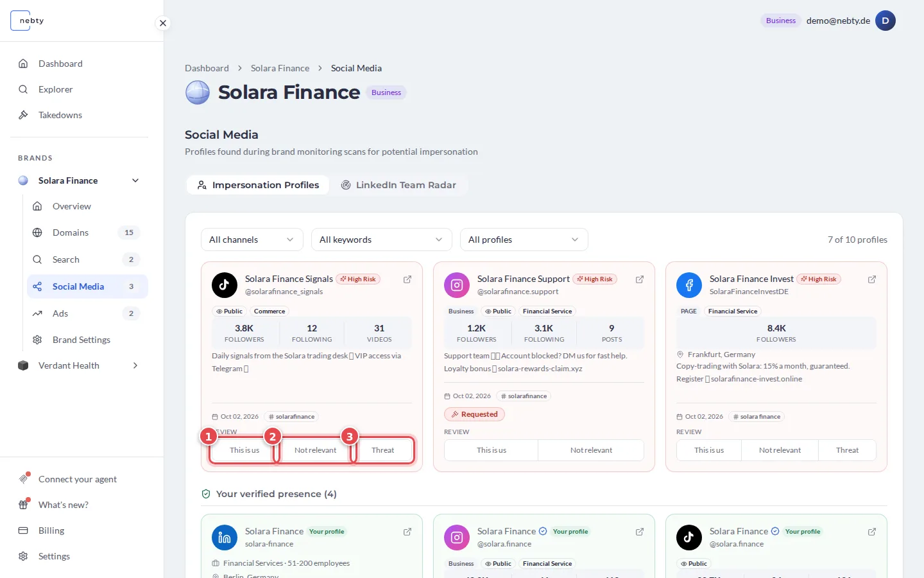Open Dashboard from the sidebar

(79, 64)
